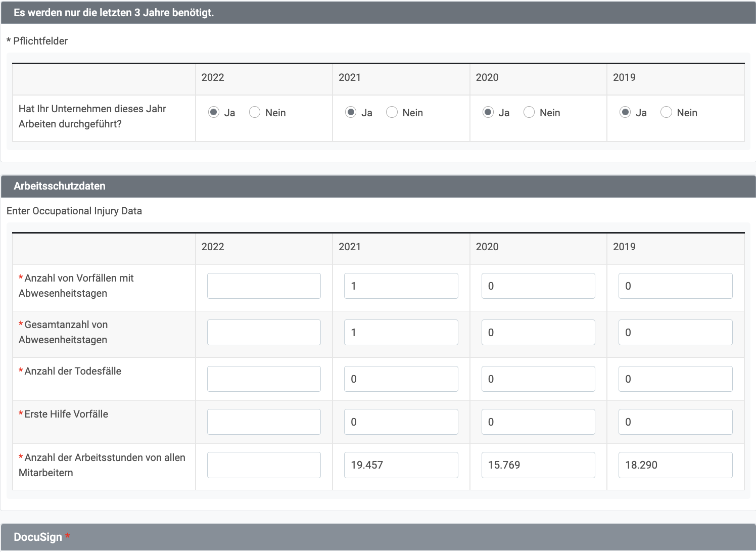Select Ja radio for 2019
756x552 pixels.
[x=625, y=112]
